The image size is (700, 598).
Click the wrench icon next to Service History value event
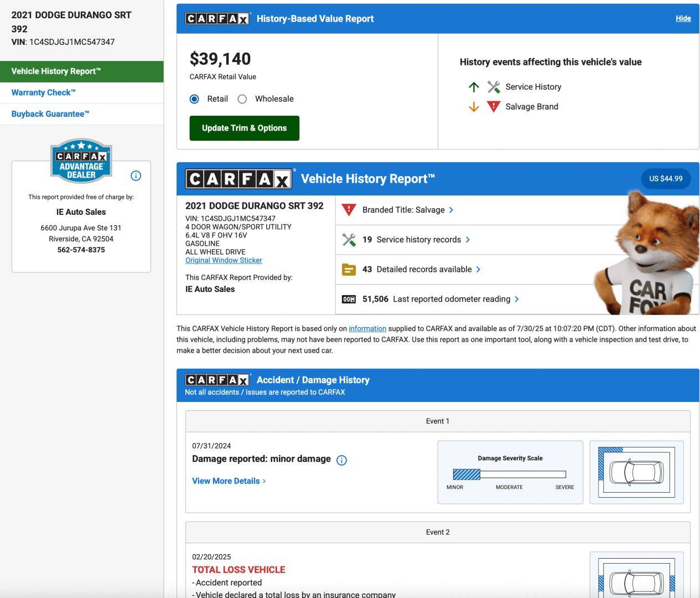[x=494, y=87]
